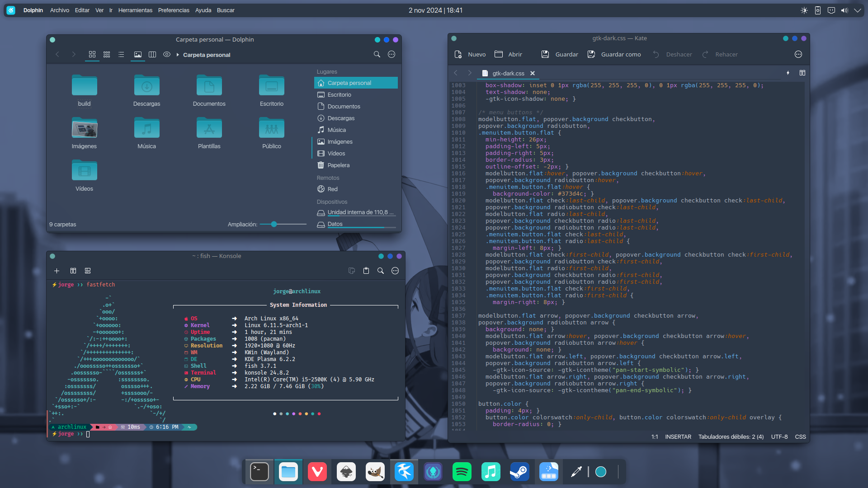Open UTF-8 encoding dropdown
This screenshot has width=868, height=488.
pos(779,437)
